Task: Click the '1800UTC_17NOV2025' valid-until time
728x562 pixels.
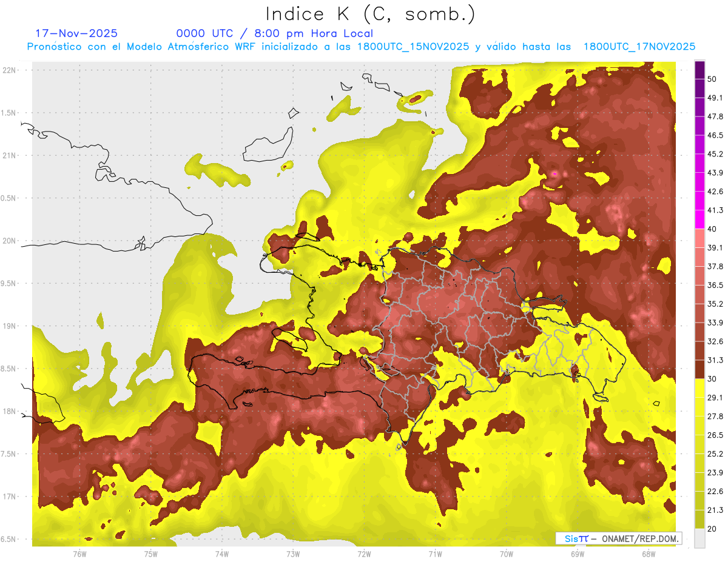Action: pyautogui.click(x=639, y=47)
